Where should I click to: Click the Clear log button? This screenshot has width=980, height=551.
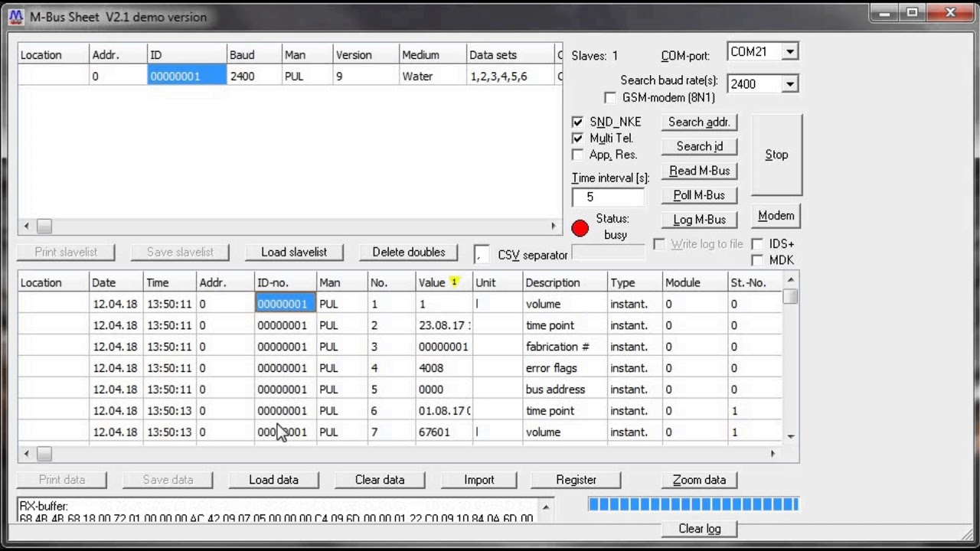pos(699,529)
